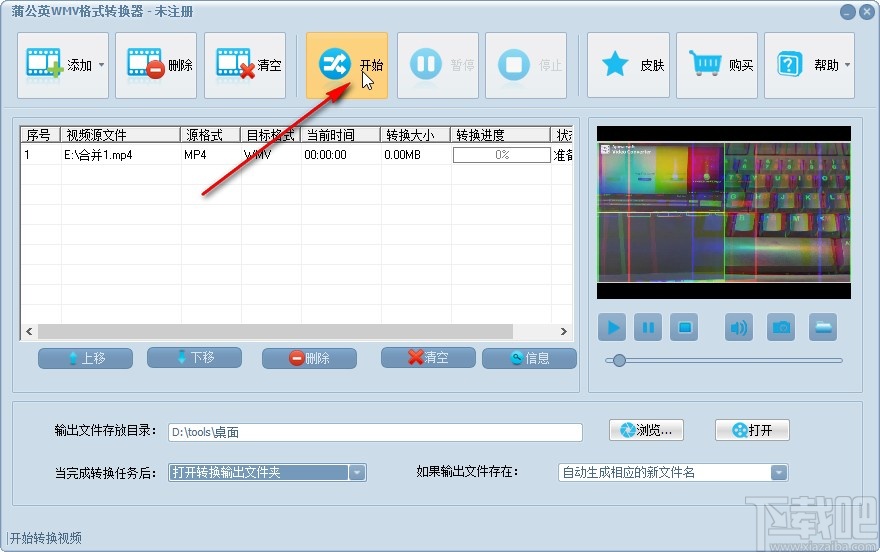Click the video preview thumbnail
Viewport: 880px width, 552px height.
(x=724, y=212)
